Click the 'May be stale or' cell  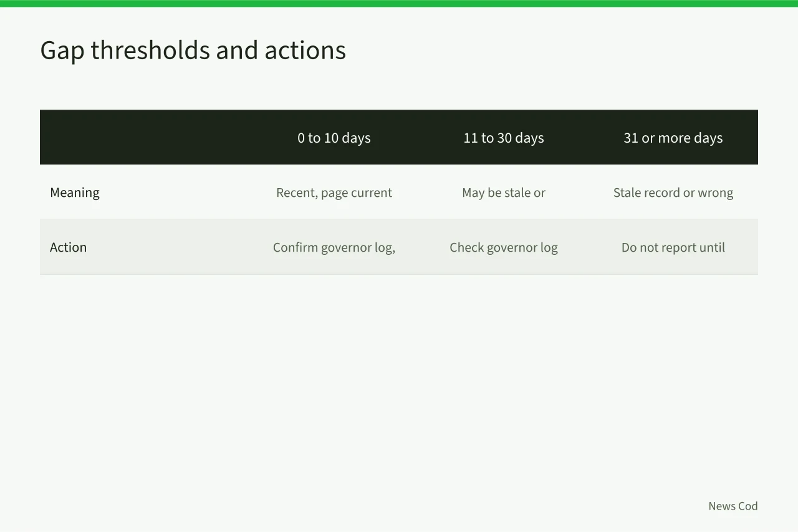click(504, 192)
